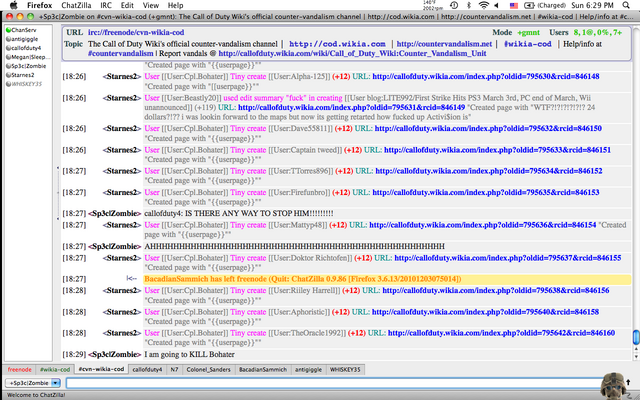Image resolution: width=640 pixels, height=400 pixels.
Task: Switch to the WHISKEY35 tab
Action: click(345, 369)
